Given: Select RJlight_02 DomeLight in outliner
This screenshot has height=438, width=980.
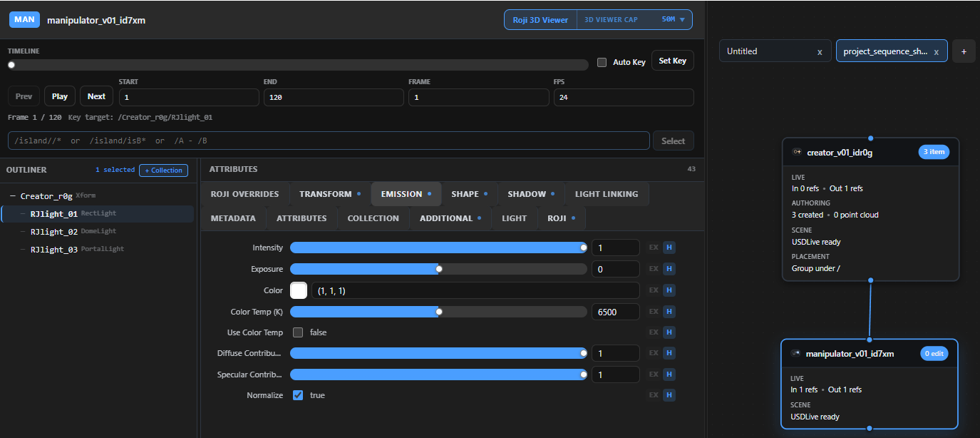Looking at the screenshot, I should point(98,232).
